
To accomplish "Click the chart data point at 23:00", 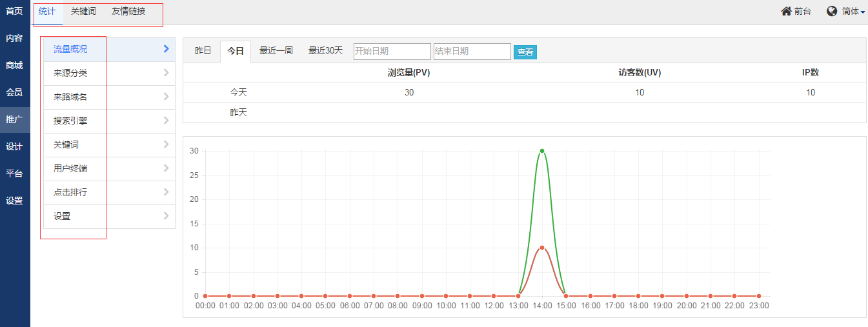I will (759, 296).
